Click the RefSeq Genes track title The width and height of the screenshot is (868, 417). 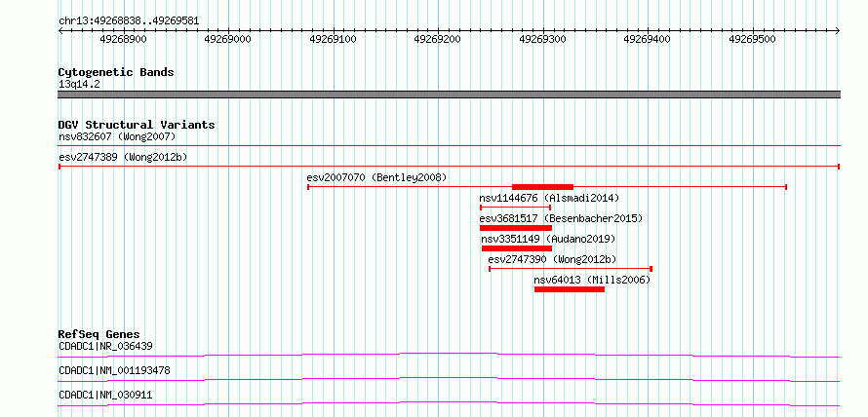pos(99,334)
